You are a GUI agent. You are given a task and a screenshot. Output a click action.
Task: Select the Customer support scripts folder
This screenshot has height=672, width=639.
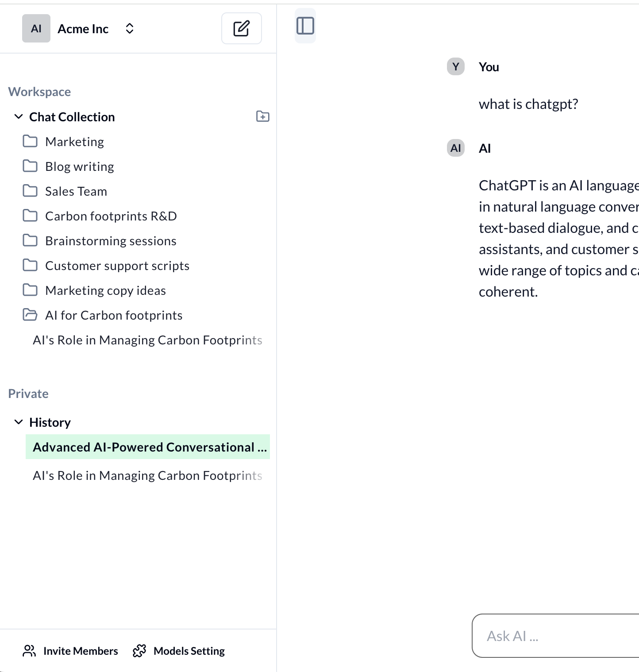click(117, 265)
